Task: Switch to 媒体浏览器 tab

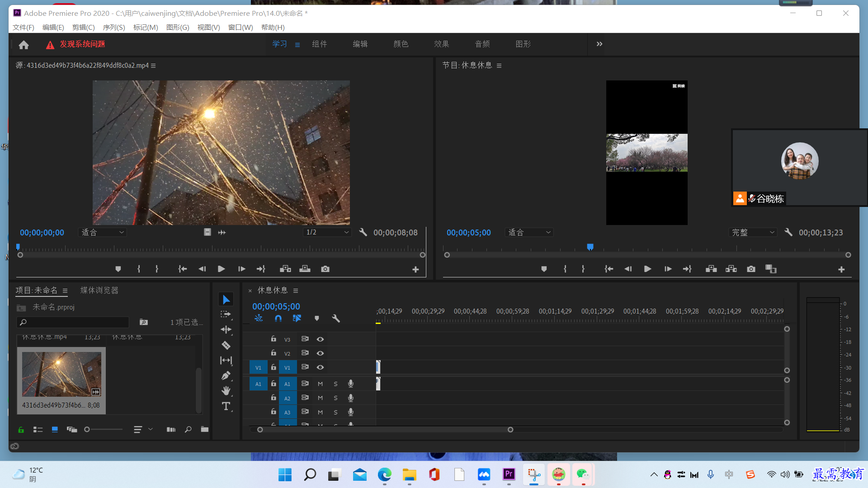Action: tap(99, 290)
